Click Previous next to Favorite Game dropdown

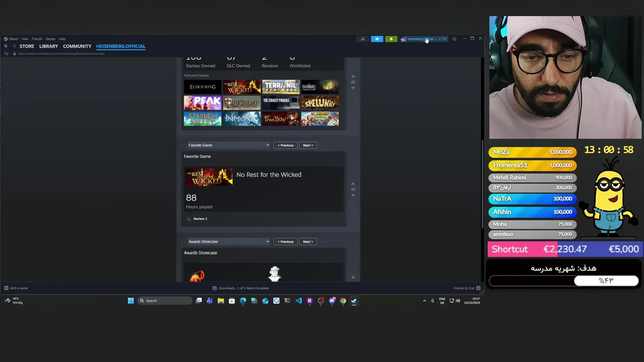285,145
